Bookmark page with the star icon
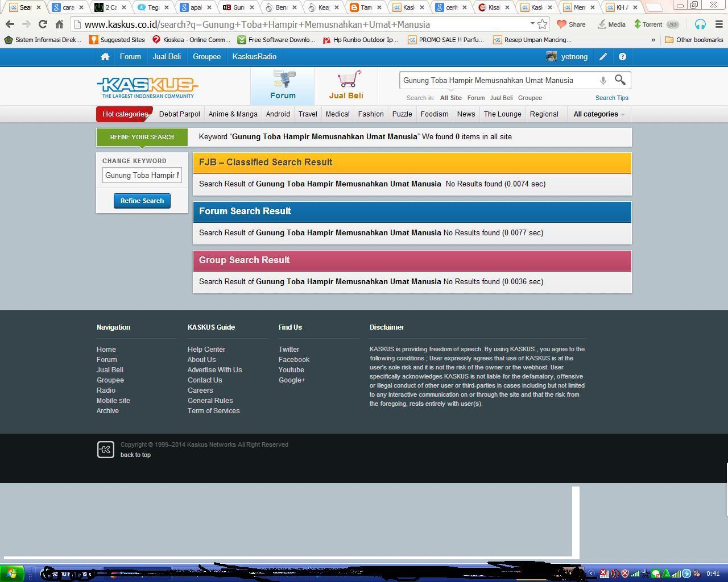The width and height of the screenshot is (728, 582). coord(543,24)
